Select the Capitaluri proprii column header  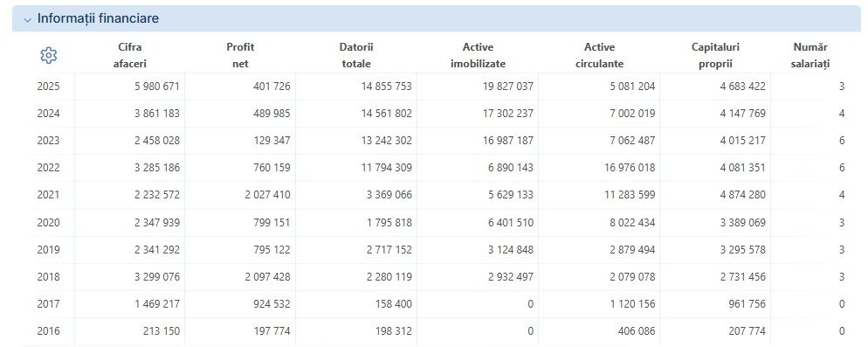click(x=715, y=55)
